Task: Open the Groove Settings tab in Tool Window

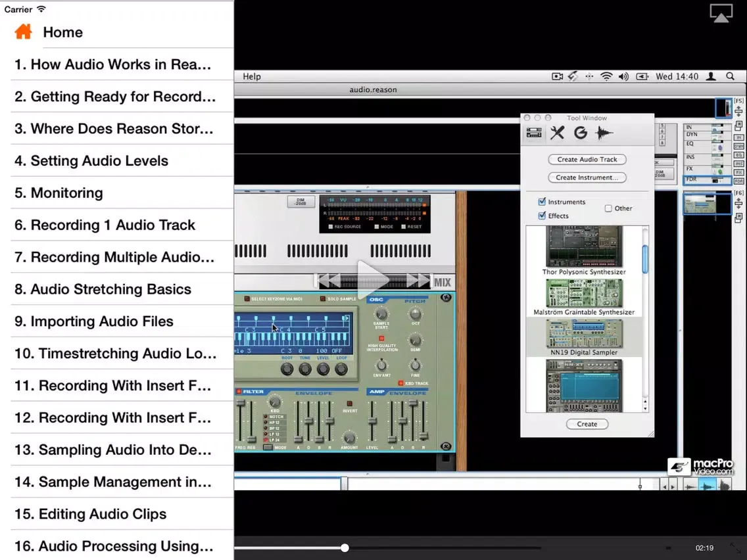Action: pyautogui.click(x=580, y=133)
